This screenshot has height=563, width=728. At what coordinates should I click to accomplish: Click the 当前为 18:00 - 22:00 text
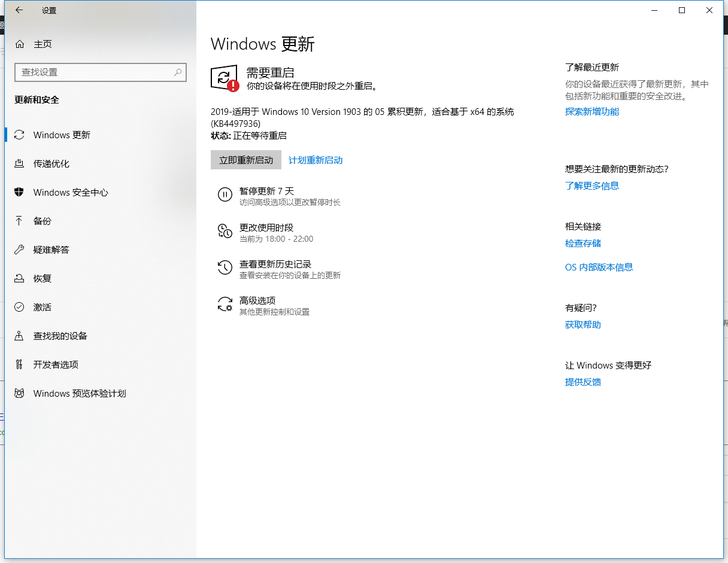point(277,239)
